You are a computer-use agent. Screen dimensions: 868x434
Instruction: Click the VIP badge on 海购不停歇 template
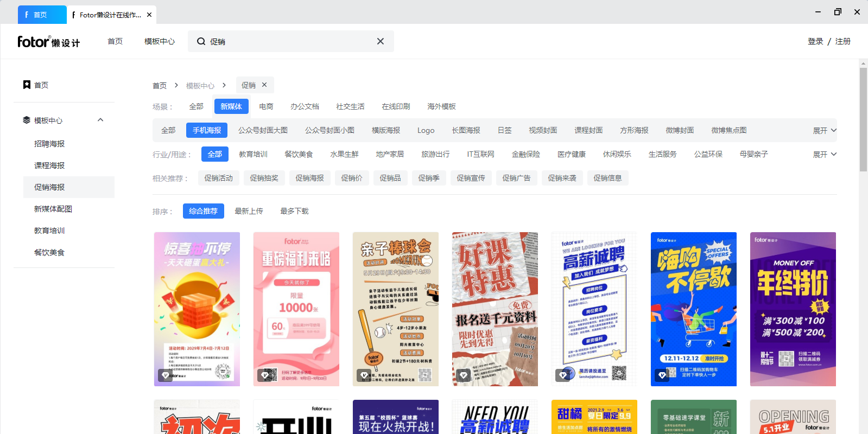click(662, 375)
